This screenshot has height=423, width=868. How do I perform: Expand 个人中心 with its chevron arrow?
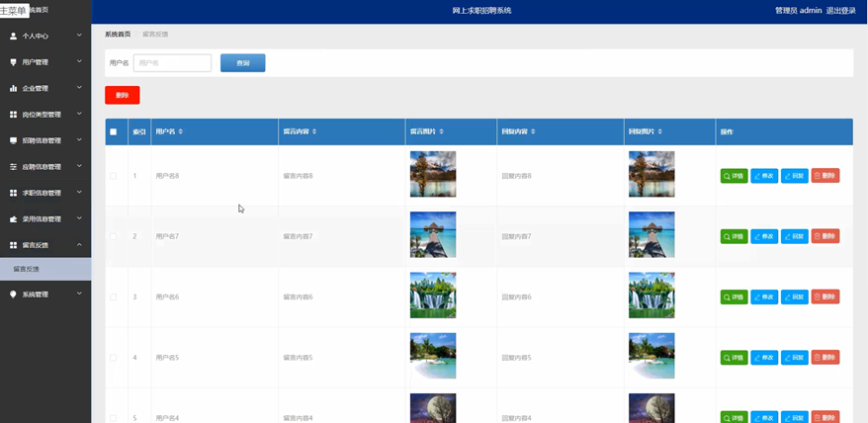pos(79,35)
